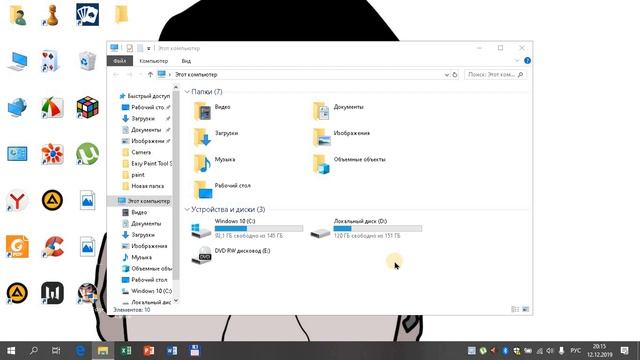Open Microsoft Edge from the taskbar
This screenshot has width=640, height=360.
pyautogui.click(x=80, y=351)
